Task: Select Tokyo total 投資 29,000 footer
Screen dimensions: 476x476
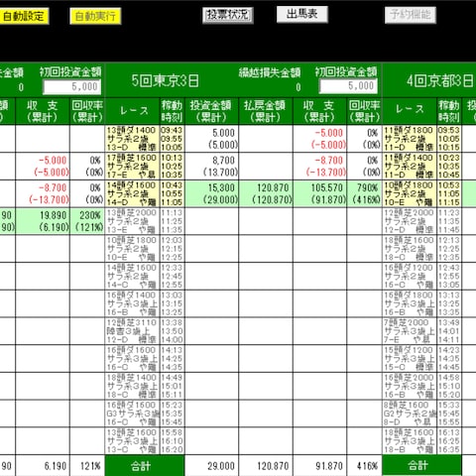Action: point(212,466)
